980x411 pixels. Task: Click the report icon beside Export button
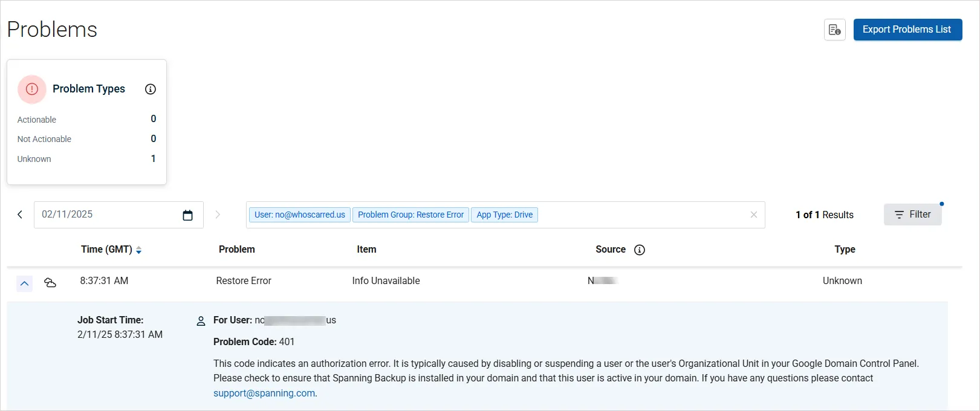click(x=834, y=30)
